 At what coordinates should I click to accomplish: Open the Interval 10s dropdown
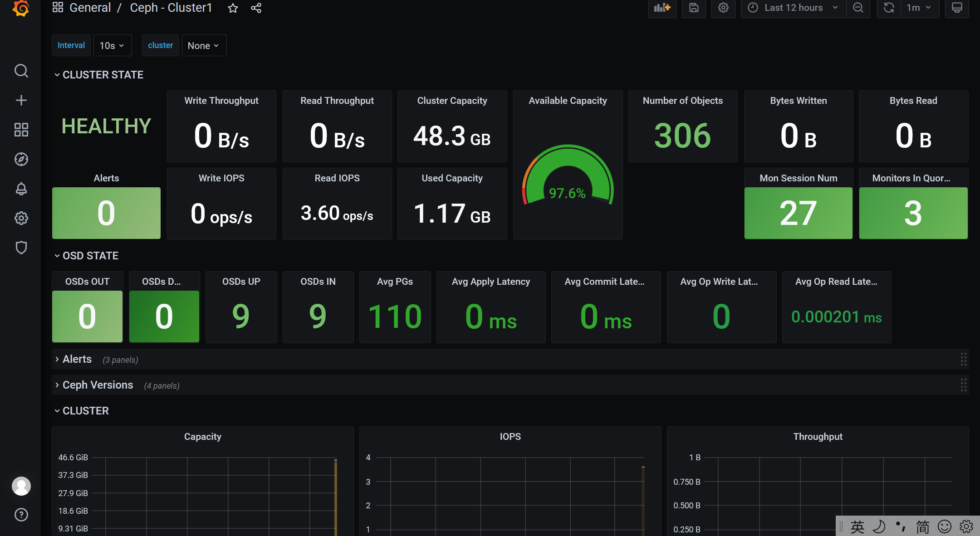(112, 45)
